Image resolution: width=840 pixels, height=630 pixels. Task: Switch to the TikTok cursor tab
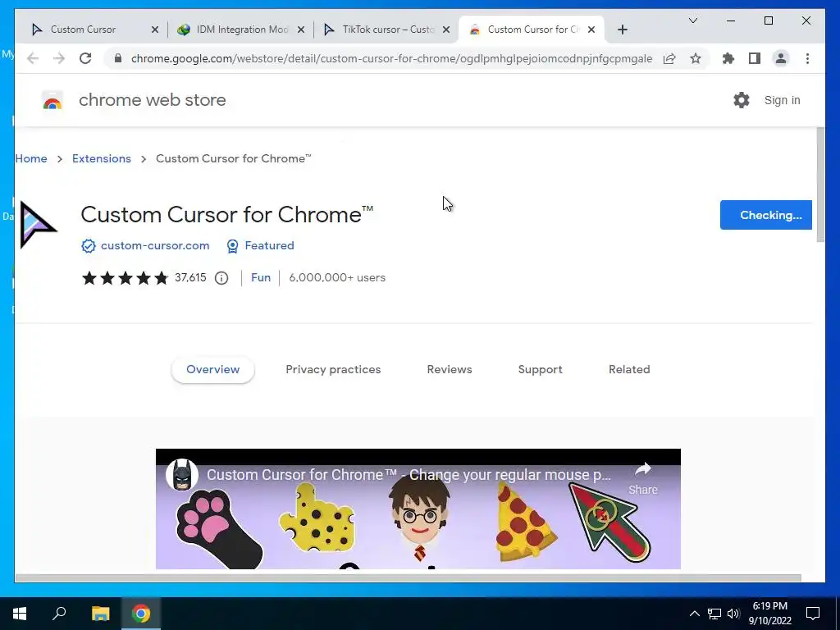coord(388,30)
